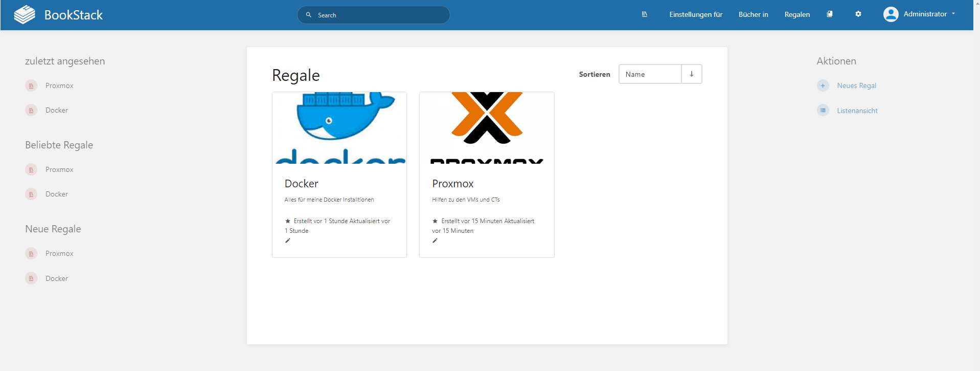Open Bücher in menu item

coord(753,14)
